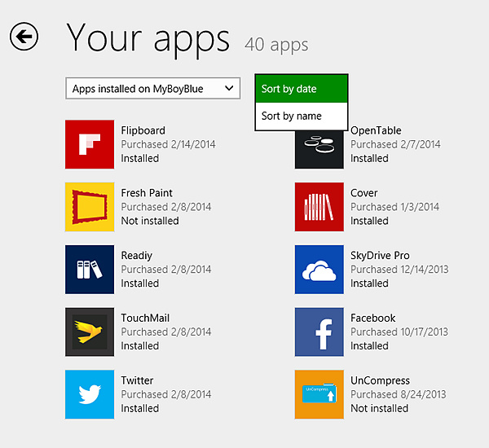Select the UnCompress app icon
This screenshot has width=489, height=448.
(x=319, y=394)
